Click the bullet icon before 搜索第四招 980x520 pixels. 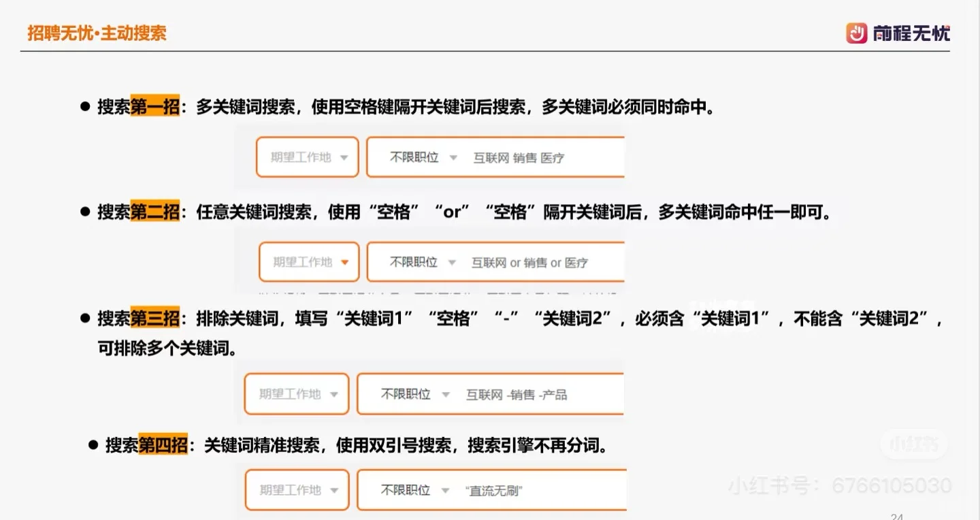point(94,446)
